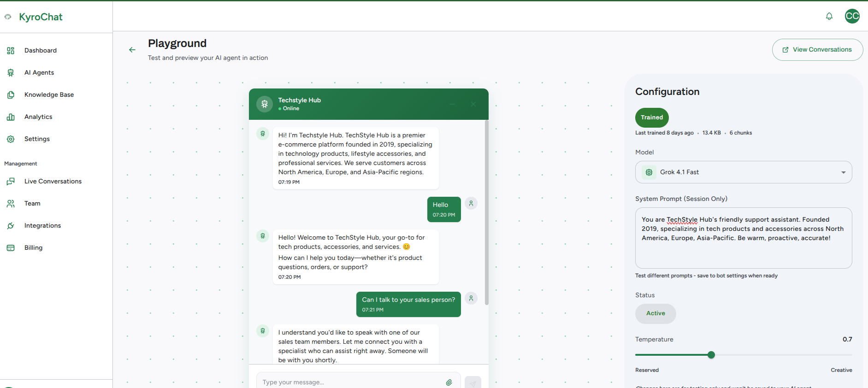The width and height of the screenshot is (868, 388).
Task: Click the Analytics bar chart icon
Action: click(x=11, y=117)
